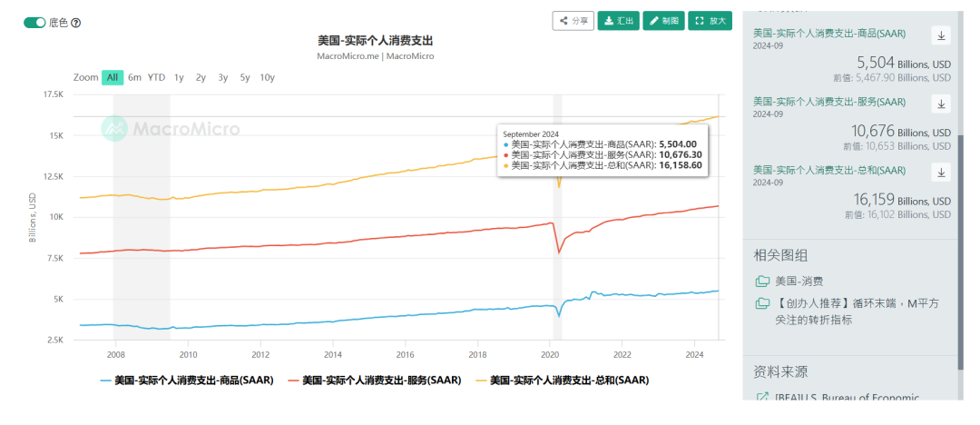Toggle the 服务(SAAR) legend entry

[374, 380]
